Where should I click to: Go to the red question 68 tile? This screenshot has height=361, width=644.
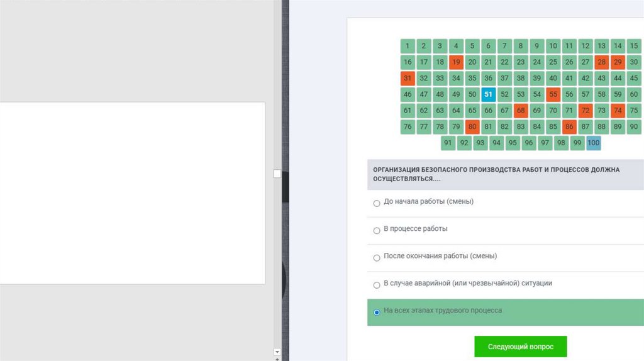[x=521, y=111]
